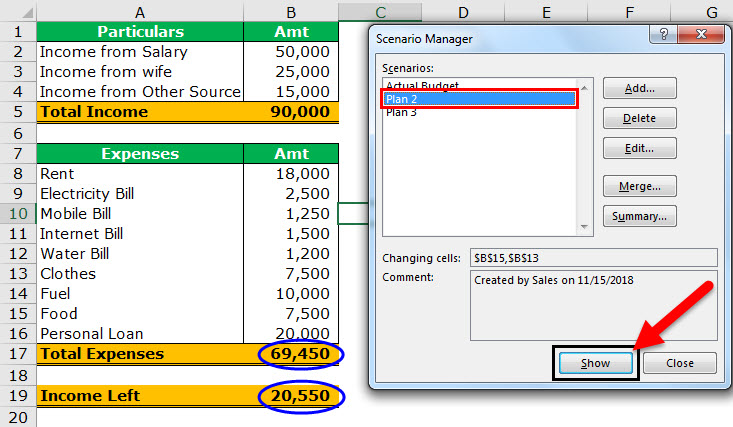733x427 pixels.
Task: Click the Particulars header cell
Action: click(x=140, y=32)
